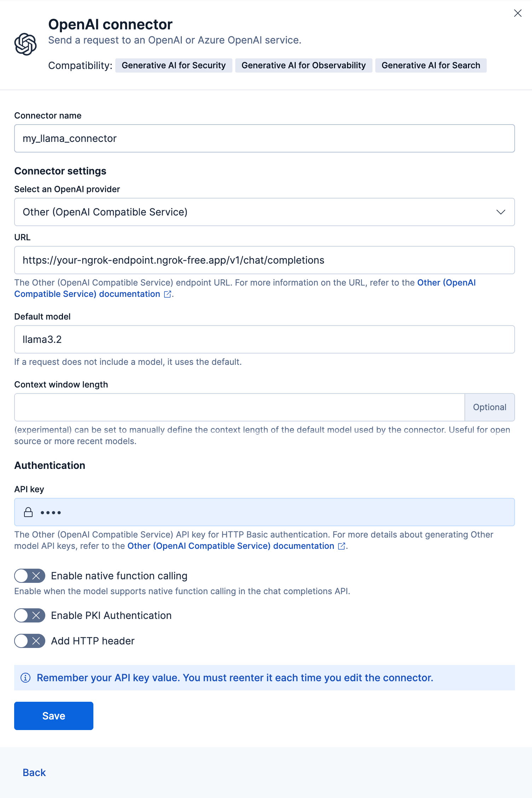Click the provider dropdown chevron arrow
532x798 pixels.
coord(501,212)
